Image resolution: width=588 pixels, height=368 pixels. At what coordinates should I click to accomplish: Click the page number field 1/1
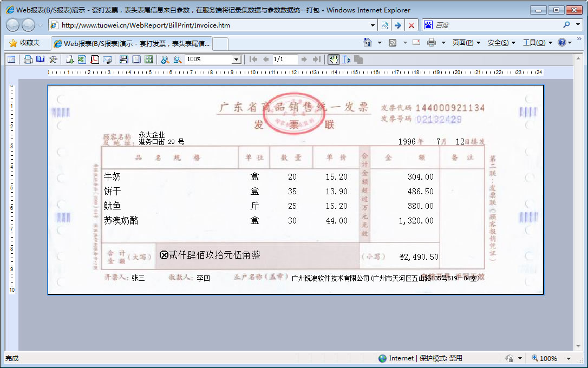(284, 60)
